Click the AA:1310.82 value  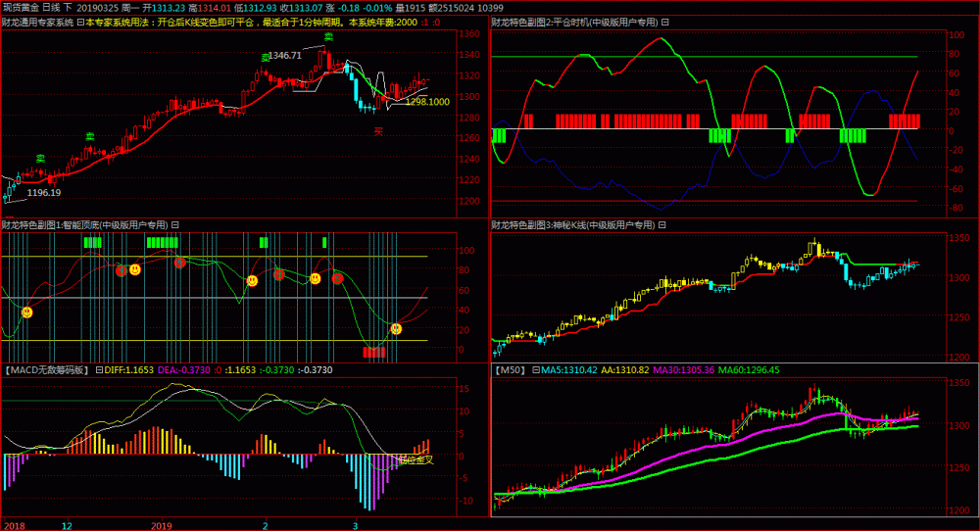pyautogui.click(x=625, y=369)
